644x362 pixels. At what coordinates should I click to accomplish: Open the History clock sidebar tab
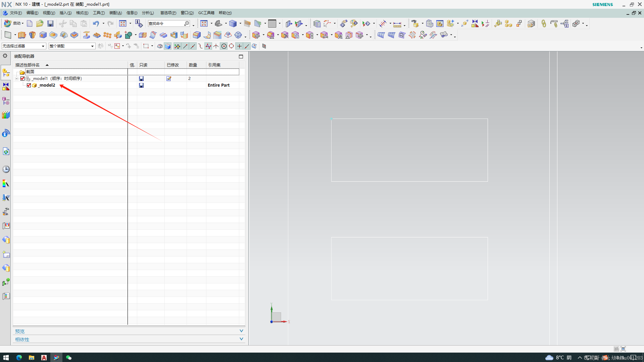click(x=6, y=169)
